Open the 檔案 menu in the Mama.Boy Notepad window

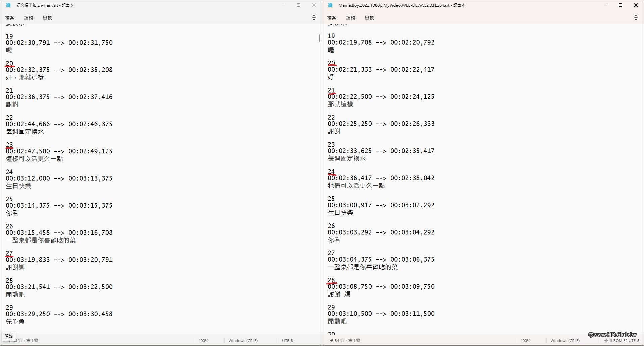[332, 18]
